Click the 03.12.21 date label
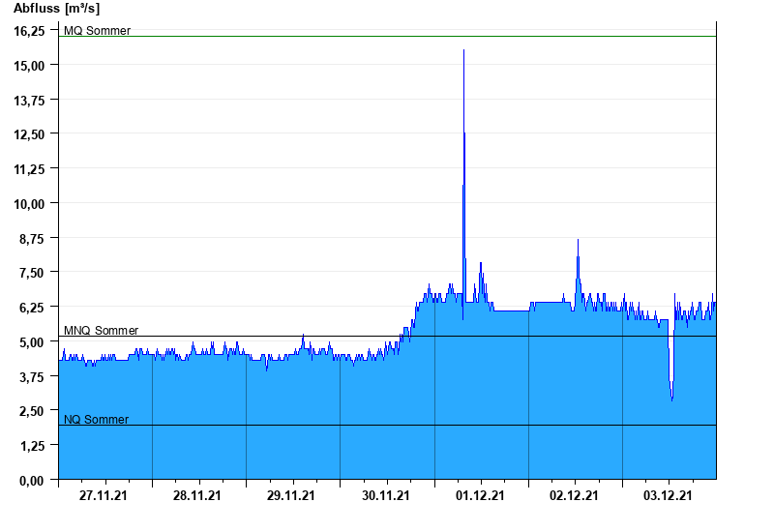 pyautogui.click(x=668, y=495)
